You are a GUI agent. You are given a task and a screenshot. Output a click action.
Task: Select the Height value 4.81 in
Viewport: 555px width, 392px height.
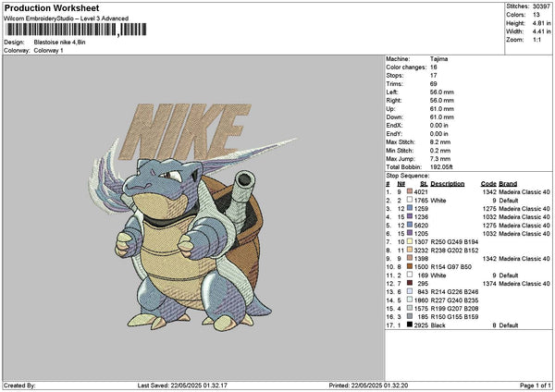pos(541,23)
